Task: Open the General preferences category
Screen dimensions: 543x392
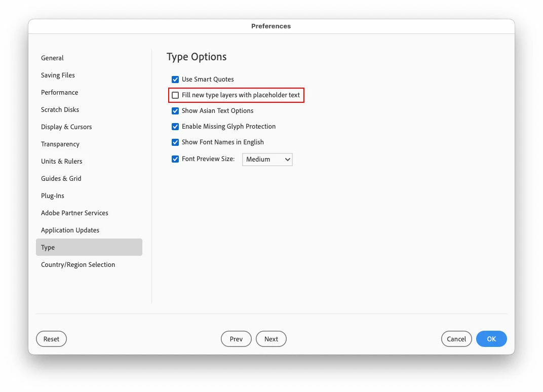Action: pos(52,58)
